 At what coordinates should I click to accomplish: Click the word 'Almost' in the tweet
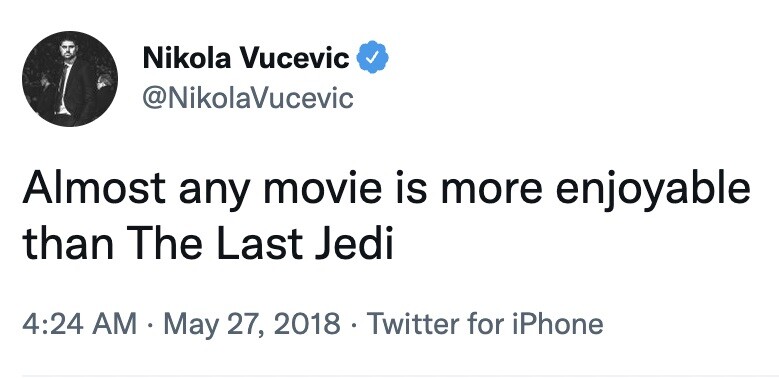94,189
